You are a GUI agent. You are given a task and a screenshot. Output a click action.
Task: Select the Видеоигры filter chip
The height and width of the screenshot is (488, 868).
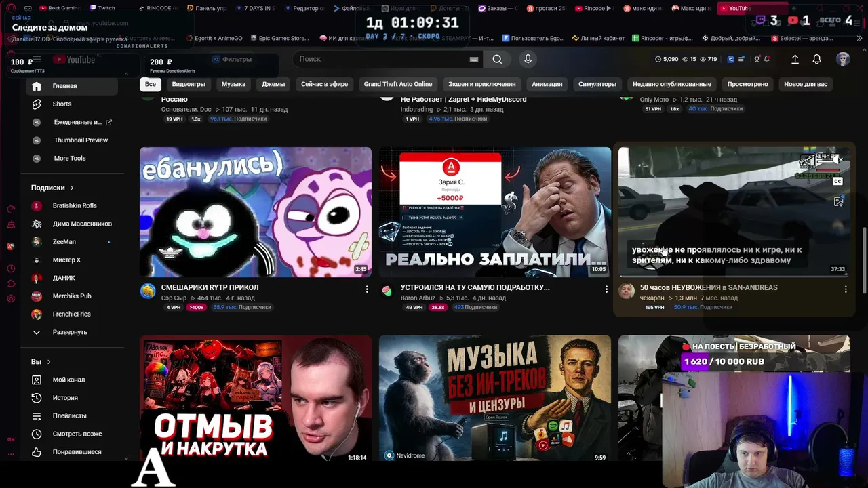189,84
